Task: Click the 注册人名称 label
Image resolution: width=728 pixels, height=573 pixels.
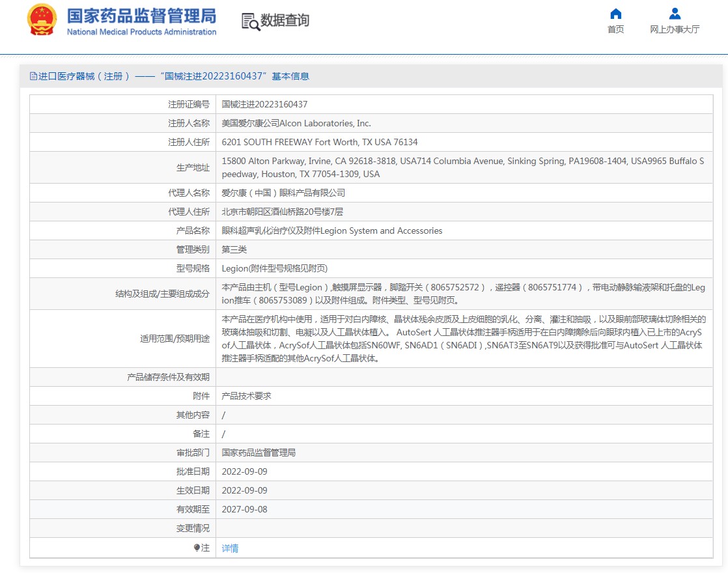Action: click(x=188, y=123)
